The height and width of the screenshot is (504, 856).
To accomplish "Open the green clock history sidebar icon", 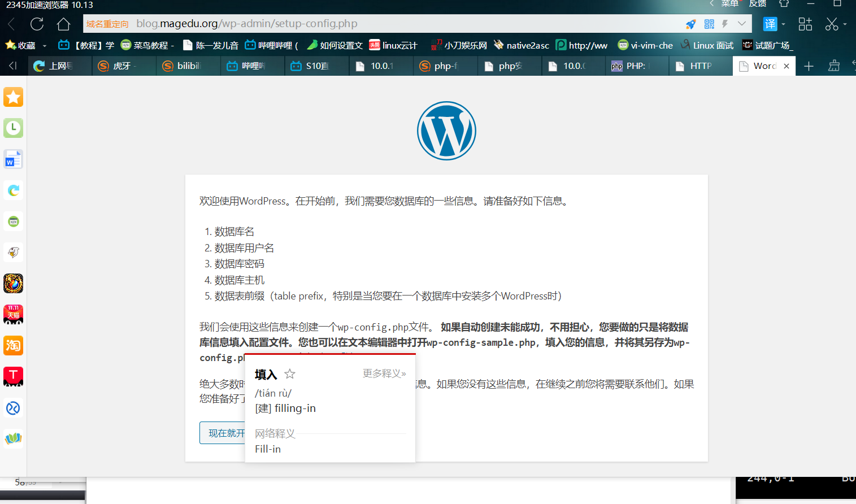I will coord(13,128).
